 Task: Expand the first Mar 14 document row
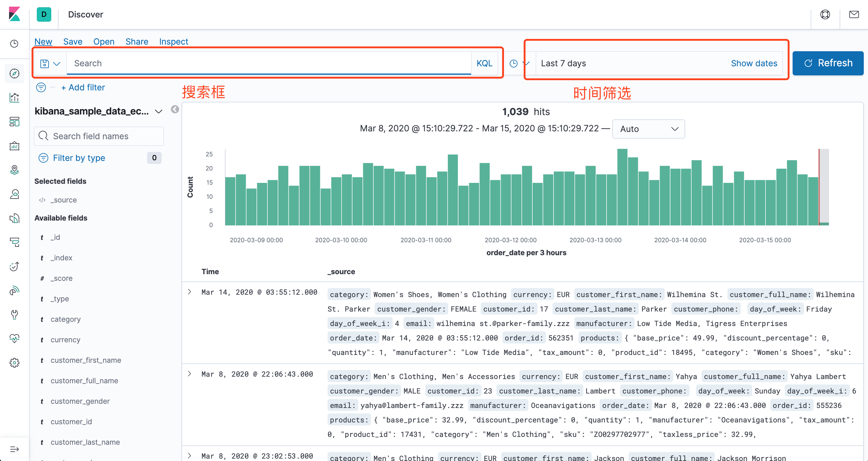(x=189, y=292)
